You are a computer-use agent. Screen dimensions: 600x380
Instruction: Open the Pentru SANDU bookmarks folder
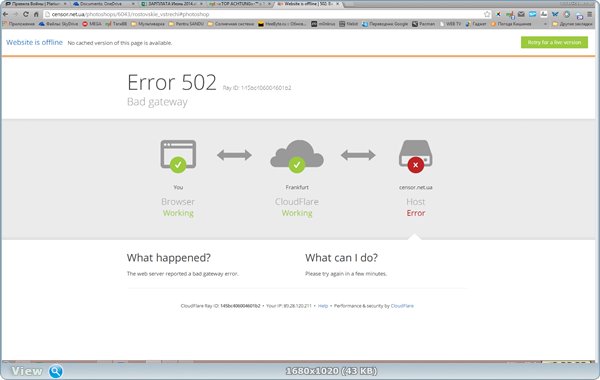(x=186, y=24)
